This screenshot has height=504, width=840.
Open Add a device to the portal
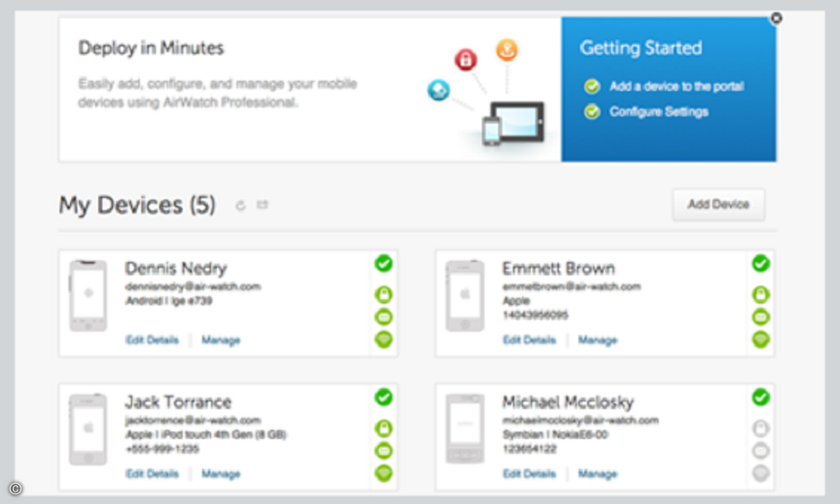(x=676, y=87)
